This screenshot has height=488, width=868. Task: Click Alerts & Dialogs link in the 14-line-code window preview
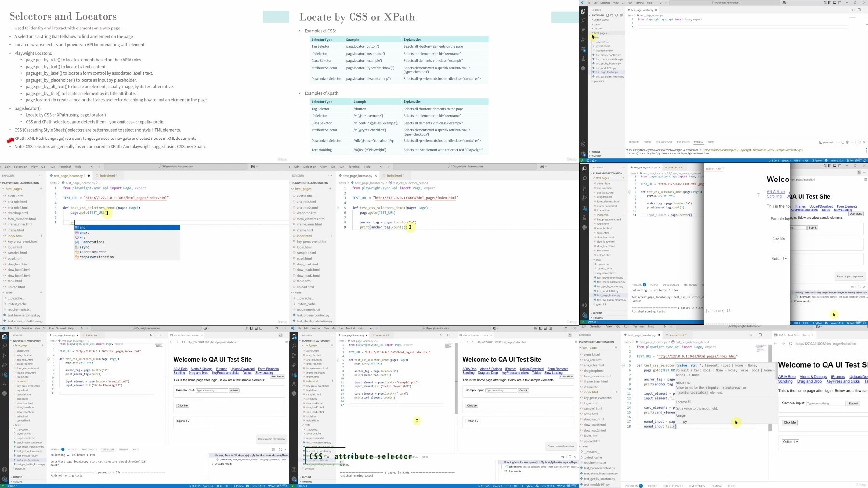(202, 369)
